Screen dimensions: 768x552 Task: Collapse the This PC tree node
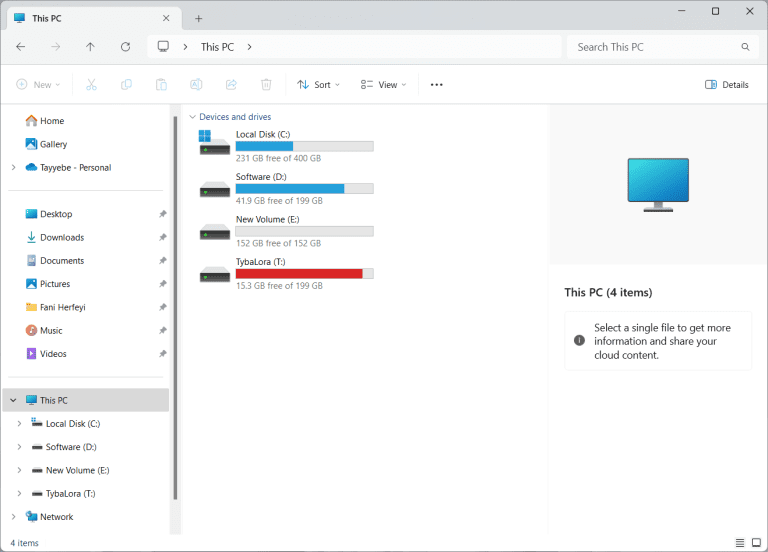(14, 400)
